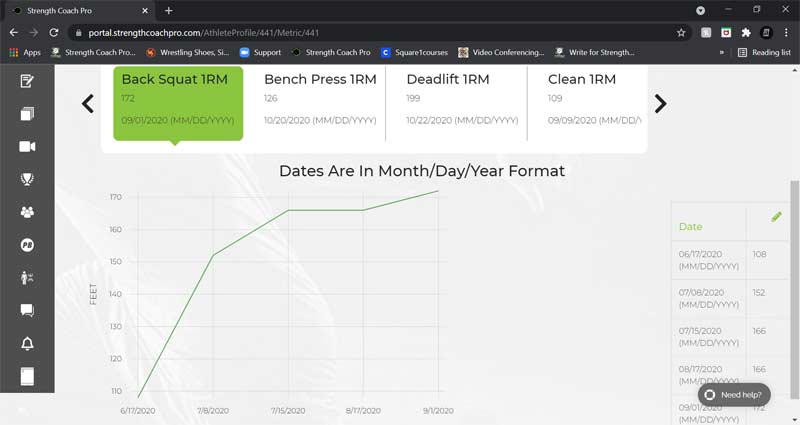Open the PB personal best icon
This screenshot has width=800, height=425.
27,245
